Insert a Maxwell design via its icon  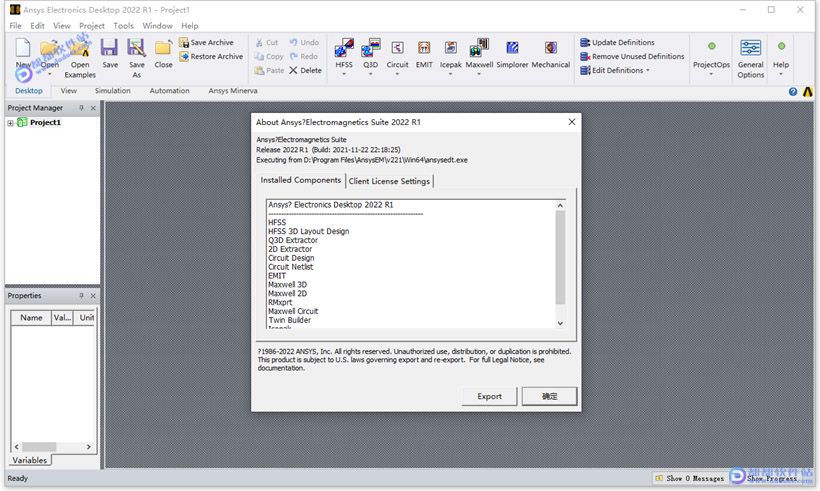click(479, 48)
